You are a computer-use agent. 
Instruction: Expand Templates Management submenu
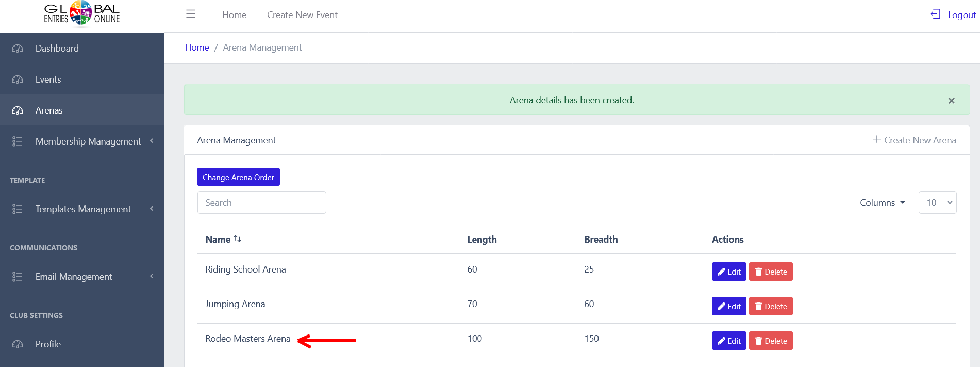tap(152, 209)
